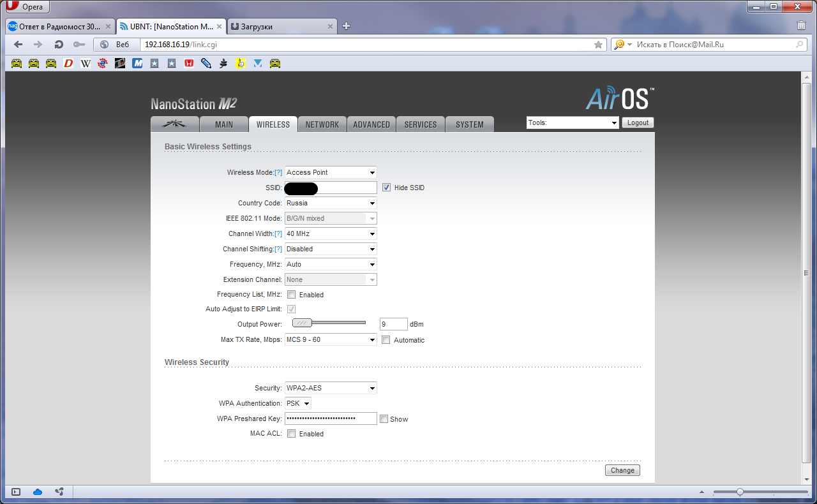Check Show to reveal WPA key
This screenshot has width=817, height=504.
384,419
